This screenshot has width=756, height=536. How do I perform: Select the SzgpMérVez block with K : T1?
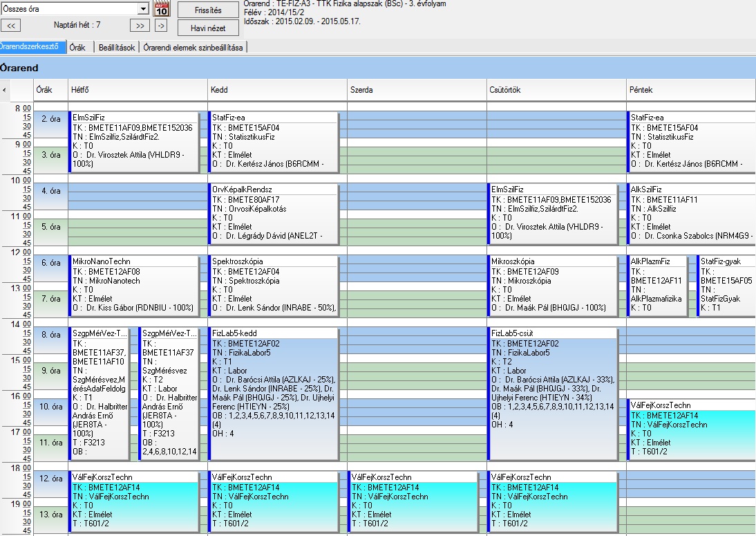[100, 394]
